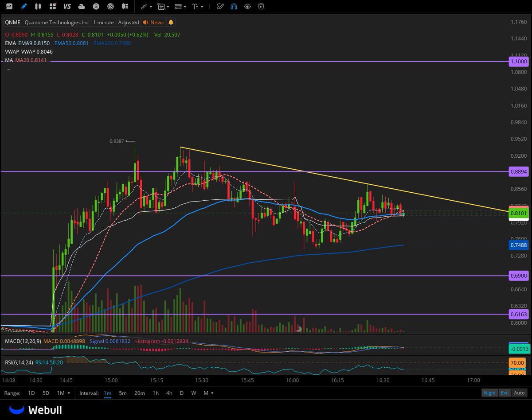
Task: Click the MACD(12,26,9) indicator title
Action: click(22, 341)
